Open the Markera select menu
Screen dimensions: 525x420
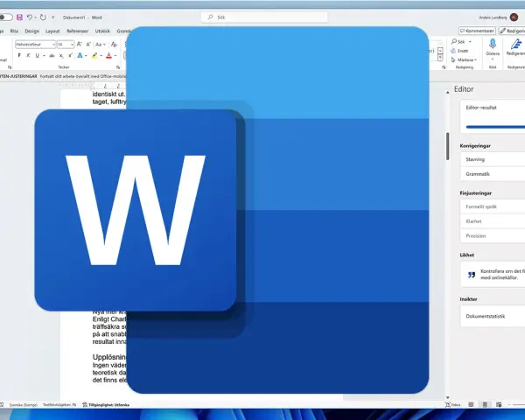point(464,60)
